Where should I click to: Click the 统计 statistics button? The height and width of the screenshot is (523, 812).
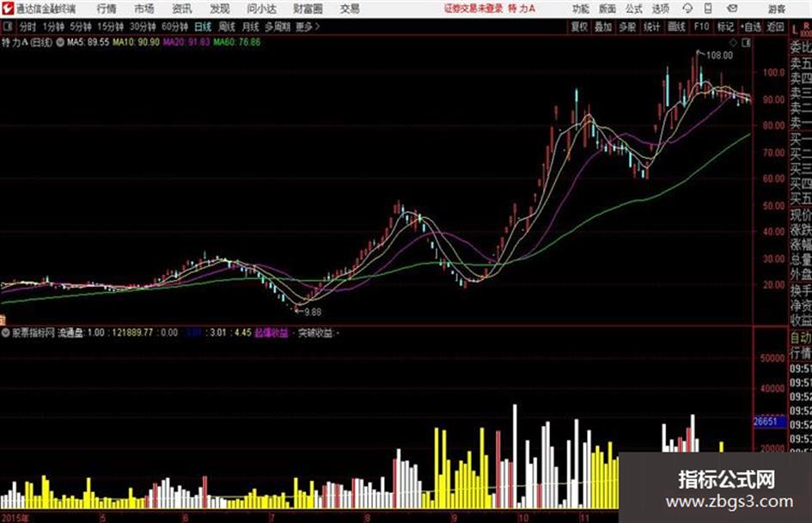(x=651, y=27)
